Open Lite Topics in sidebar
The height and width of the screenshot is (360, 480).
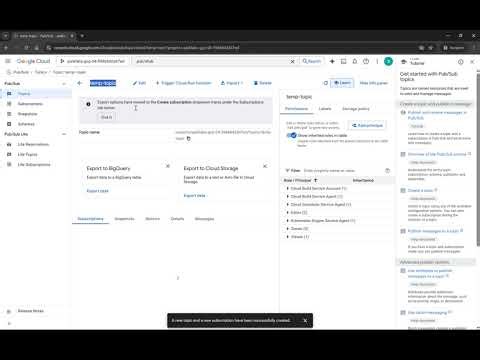click(36, 154)
